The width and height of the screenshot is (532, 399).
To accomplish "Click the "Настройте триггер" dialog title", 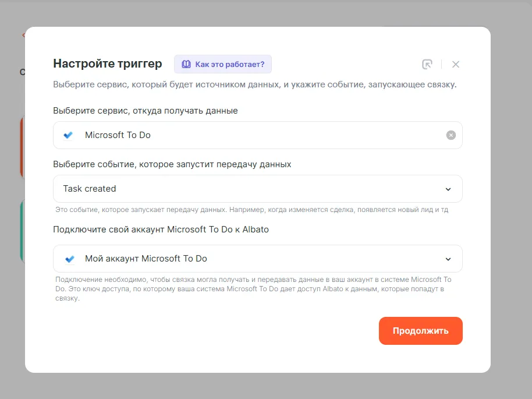I will [x=108, y=64].
